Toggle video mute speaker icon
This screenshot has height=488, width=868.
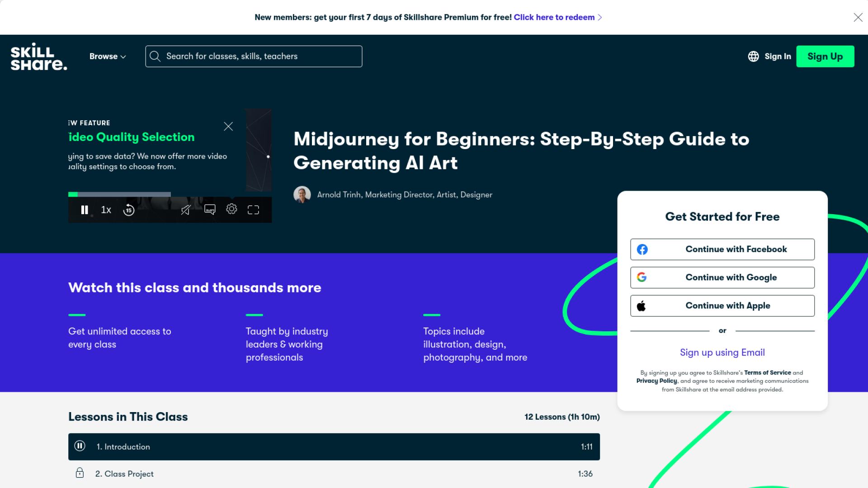tap(186, 210)
